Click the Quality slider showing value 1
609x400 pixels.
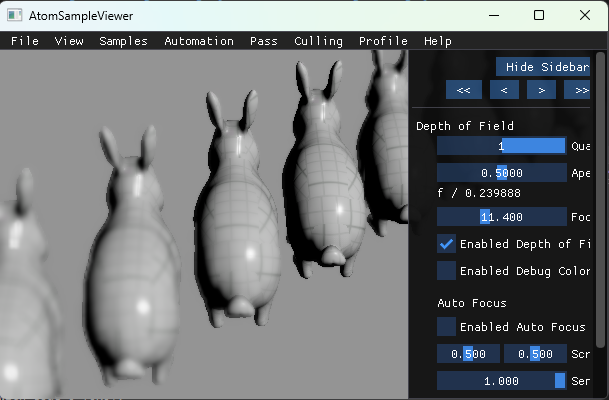[501, 146]
